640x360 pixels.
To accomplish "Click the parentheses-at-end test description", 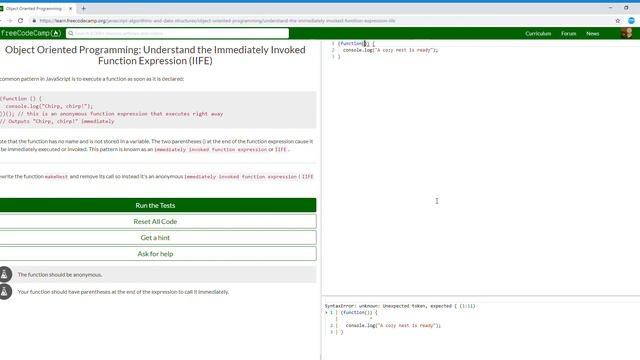I will (123, 292).
